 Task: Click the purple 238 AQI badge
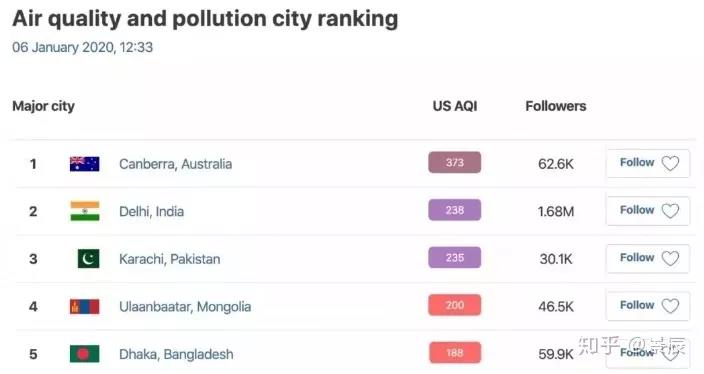454,210
